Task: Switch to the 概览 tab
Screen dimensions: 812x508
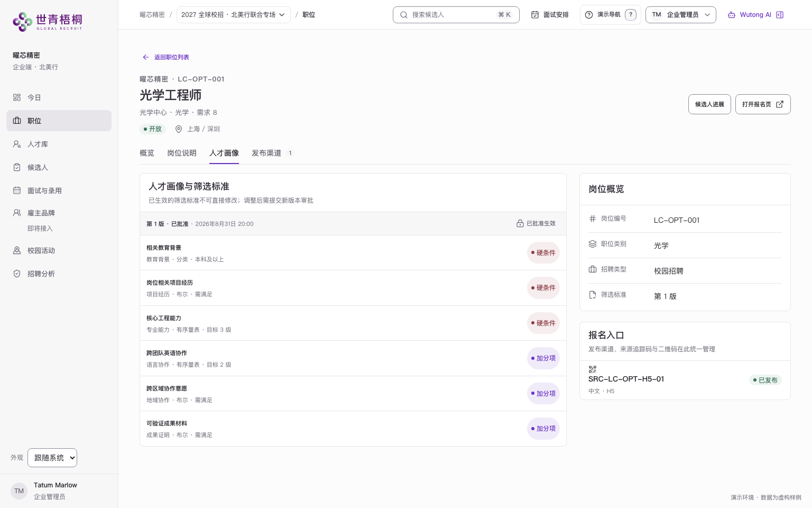Action: (x=147, y=153)
